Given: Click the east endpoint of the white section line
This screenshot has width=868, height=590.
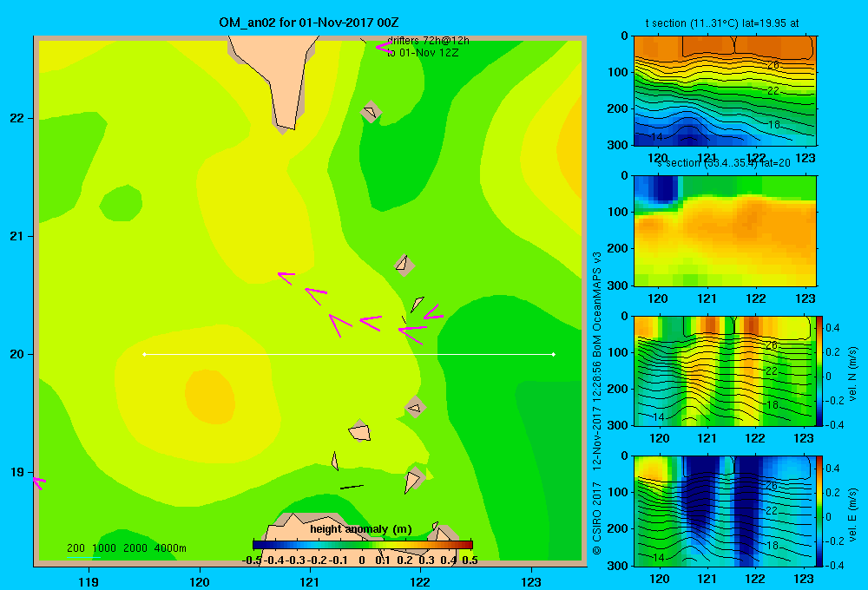Looking at the screenshot, I should point(554,354).
